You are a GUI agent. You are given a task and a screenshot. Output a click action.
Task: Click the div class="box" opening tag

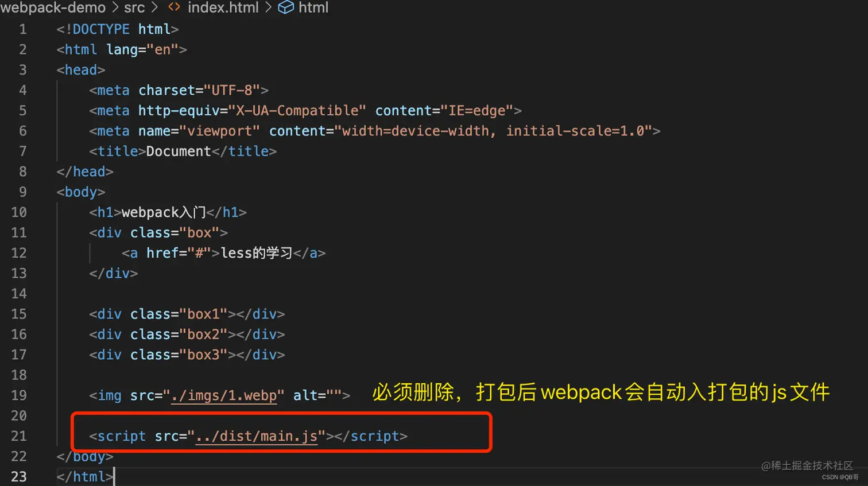[158, 233]
